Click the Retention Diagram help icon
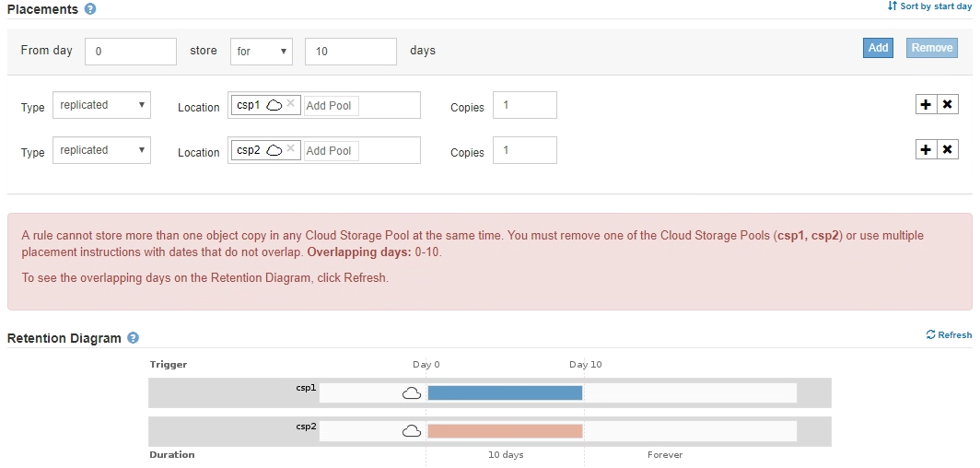This screenshot has height=468, width=980. pyautogui.click(x=134, y=338)
